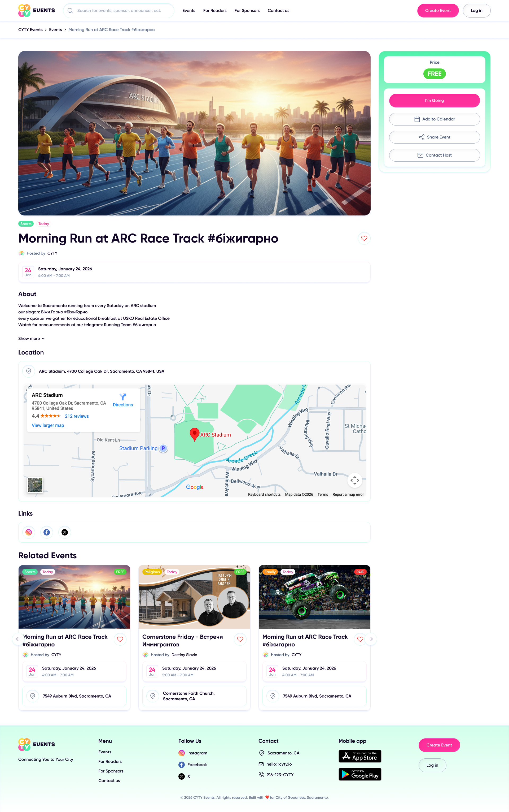Switch to satellite map thumbnail
This screenshot has height=812, width=509.
coord(35,485)
